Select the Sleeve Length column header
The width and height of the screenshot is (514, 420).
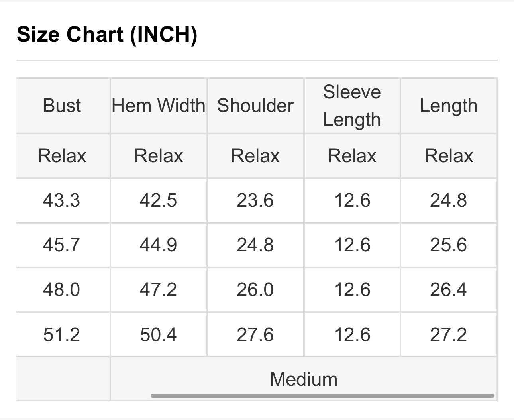352,106
